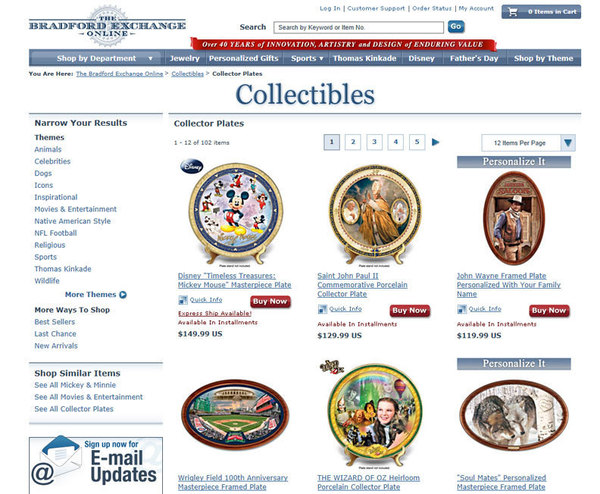Open the Wizard of Oz plate thumbnail
The width and height of the screenshot is (600, 494).
pos(374,414)
